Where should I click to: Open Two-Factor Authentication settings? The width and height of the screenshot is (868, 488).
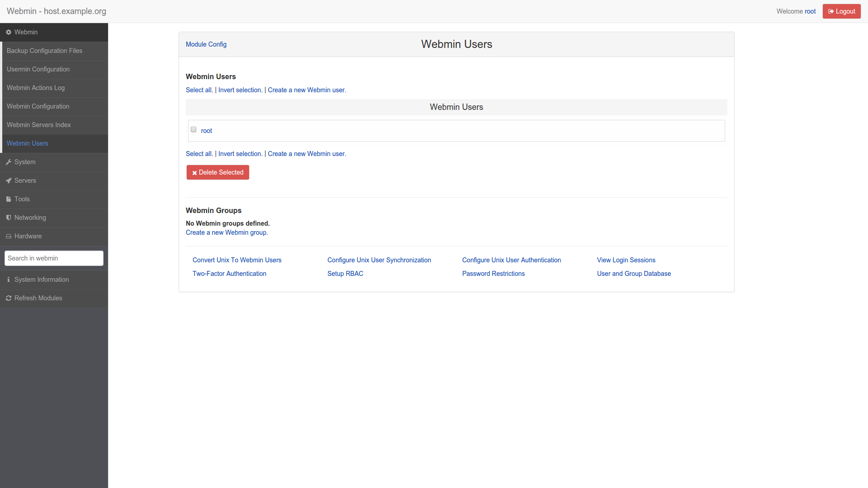pos(229,274)
